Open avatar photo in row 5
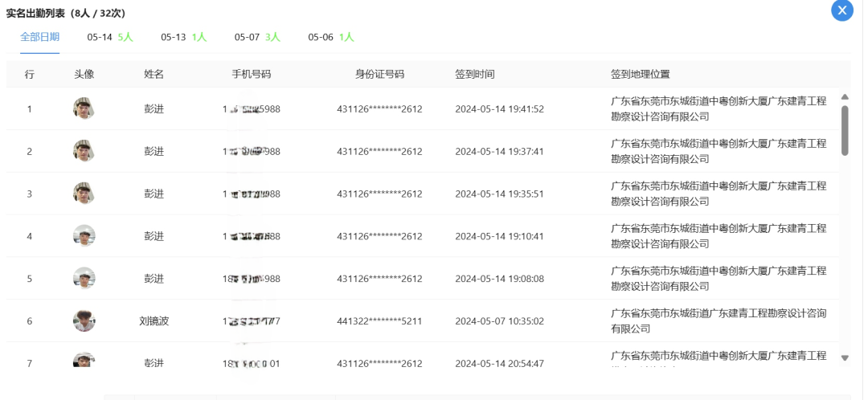This screenshot has width=868, height=400. coord(84,278)
